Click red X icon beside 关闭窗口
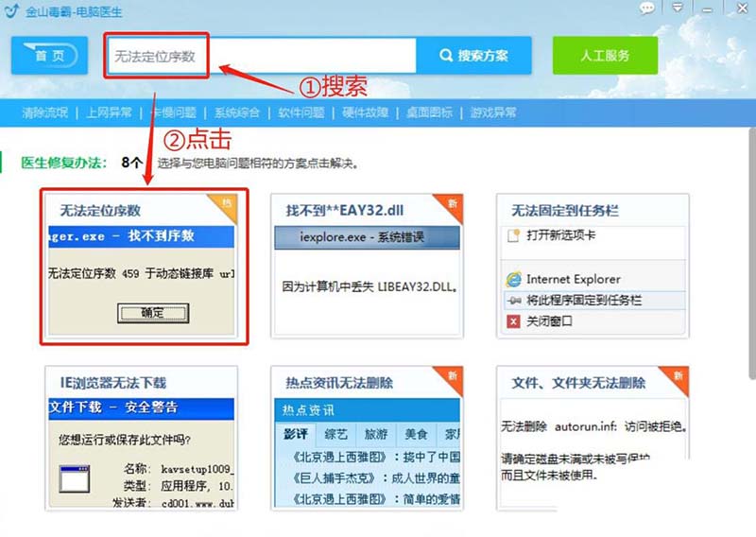The height and width of the screenshot is (537, 756). pyautogui.click(x=513, y=321)
